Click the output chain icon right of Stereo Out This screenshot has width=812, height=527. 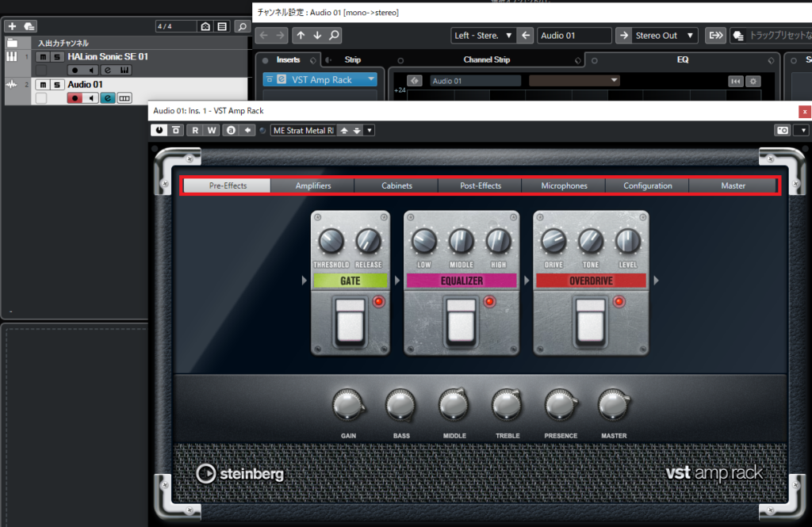point(716,35)
